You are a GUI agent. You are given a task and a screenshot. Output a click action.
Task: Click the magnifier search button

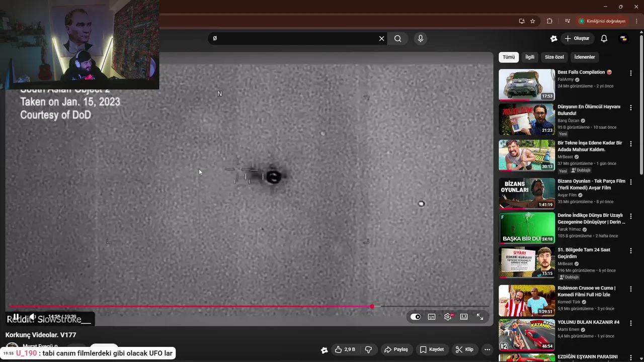pyautogui.click(x=398, y=39)
